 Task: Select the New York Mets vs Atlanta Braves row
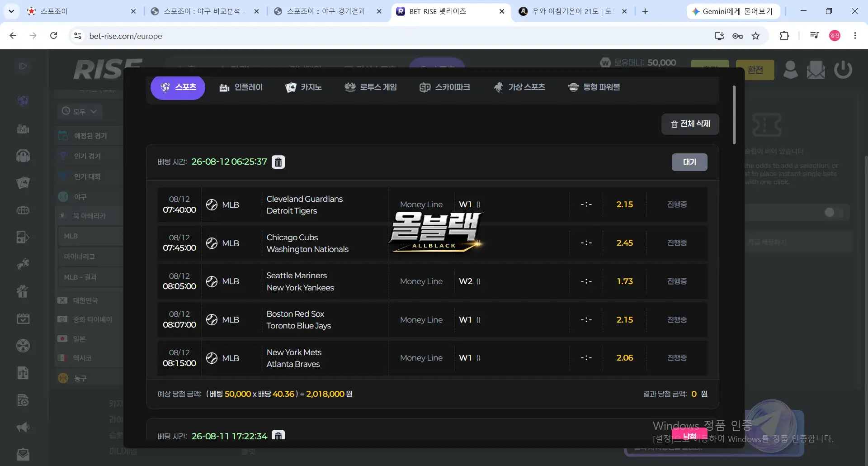click(432, 358)
